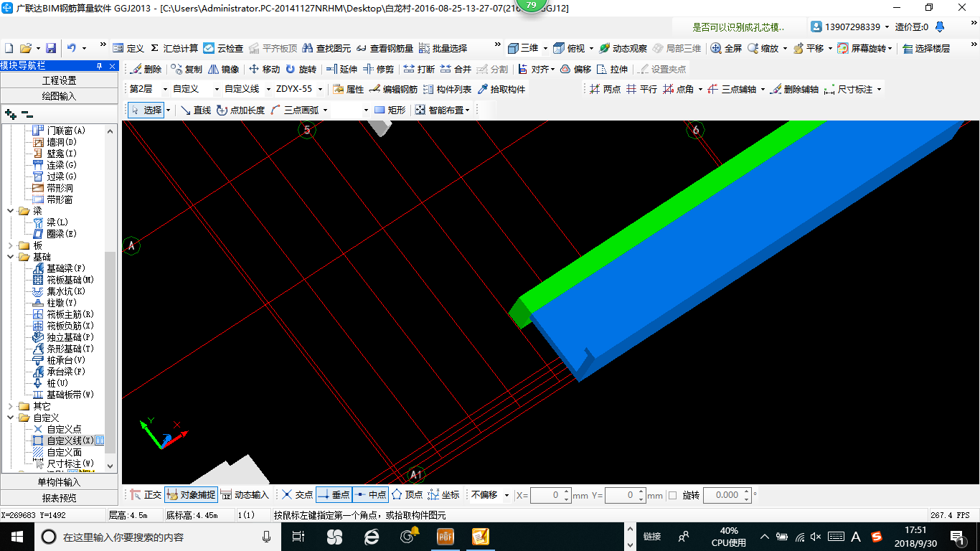Open 选择楼层 floor selection
Screen dimensions: 980x551
click(x=926, y=48)
